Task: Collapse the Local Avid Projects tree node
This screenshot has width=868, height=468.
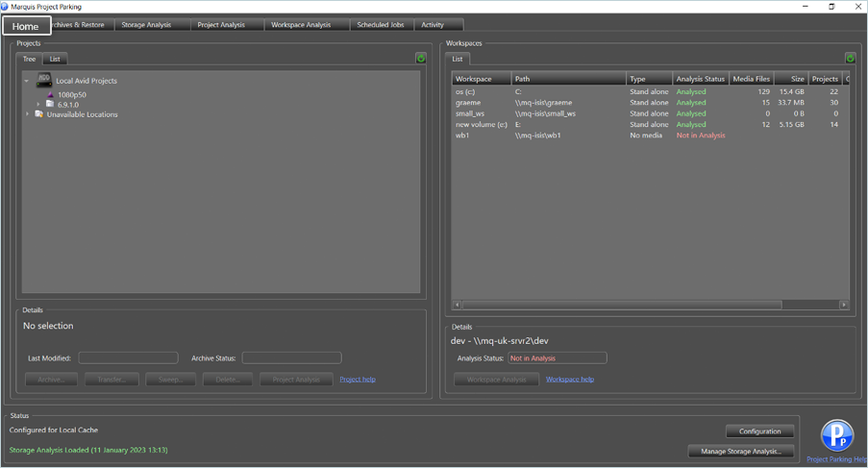Action: pyautogui.click(x=27, y=82)
